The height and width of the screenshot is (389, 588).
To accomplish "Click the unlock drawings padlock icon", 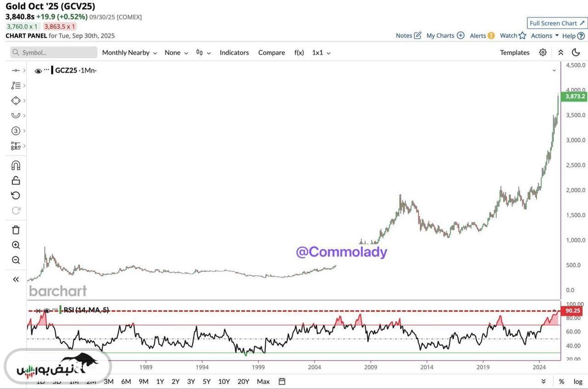I will 16,181.
